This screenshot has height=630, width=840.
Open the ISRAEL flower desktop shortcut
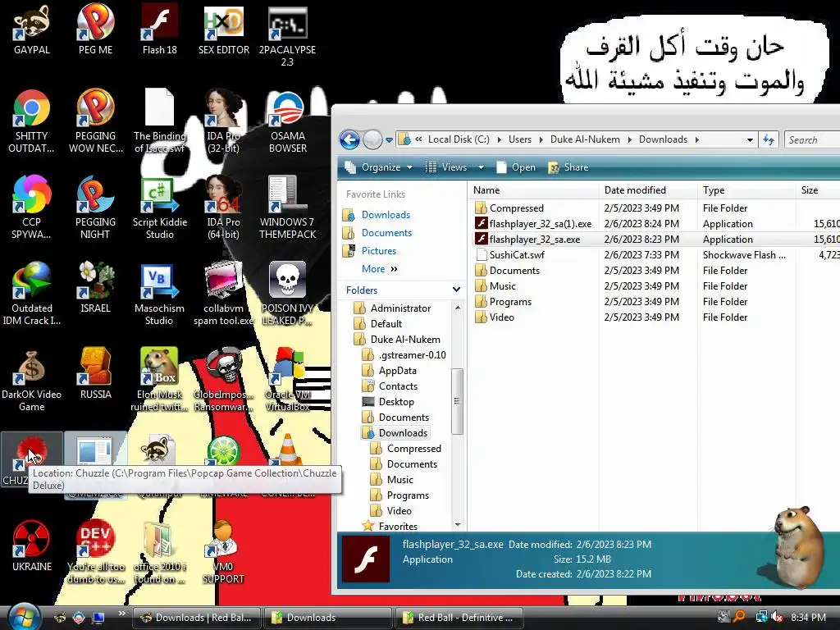pos(95,289)
